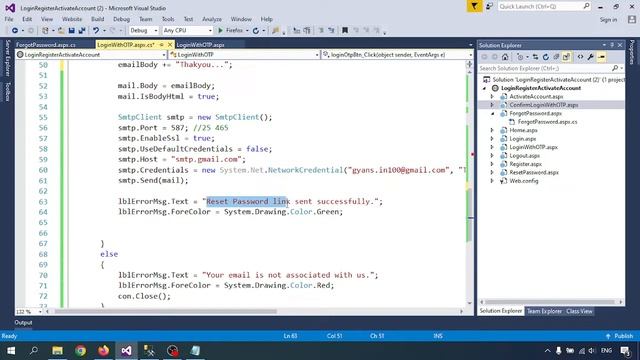Click Sign in link
Screen dimensions: 640x360
[x=608, y=20]
